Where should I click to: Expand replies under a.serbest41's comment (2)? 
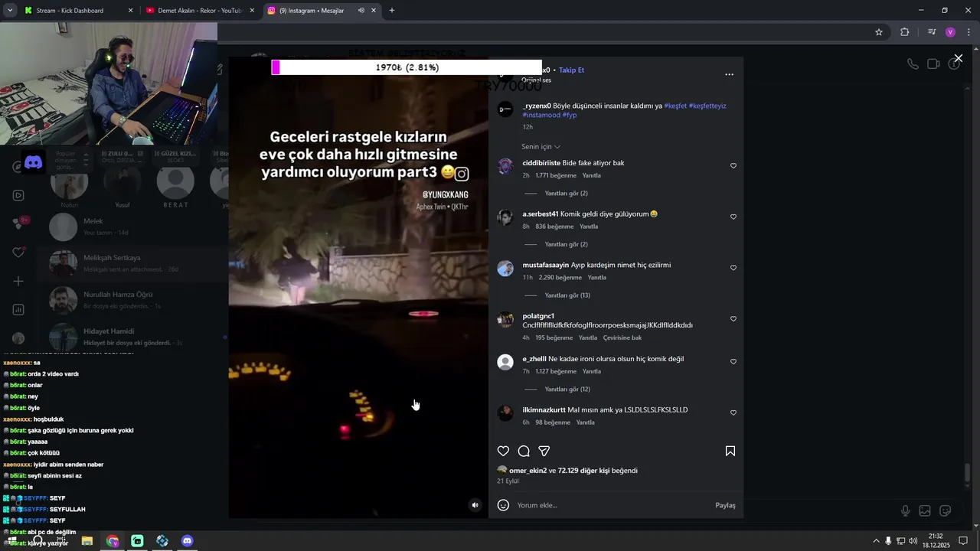pyautogui.click(x=566, y=245)
